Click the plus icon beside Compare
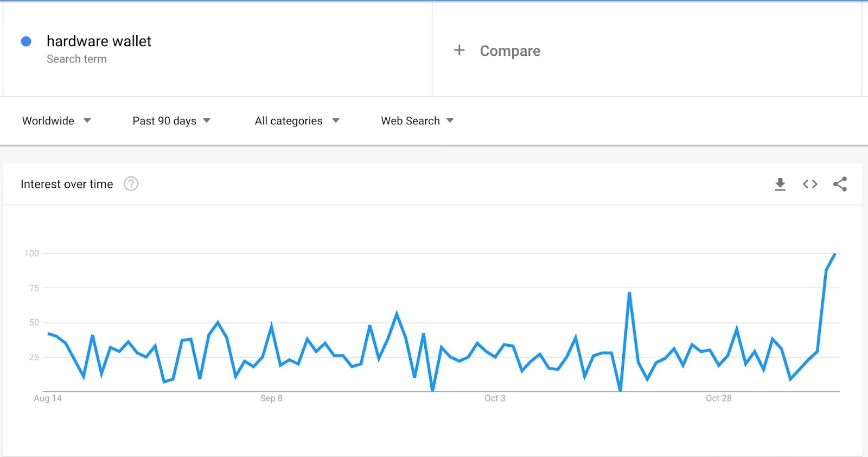 [x=459, y=50]
